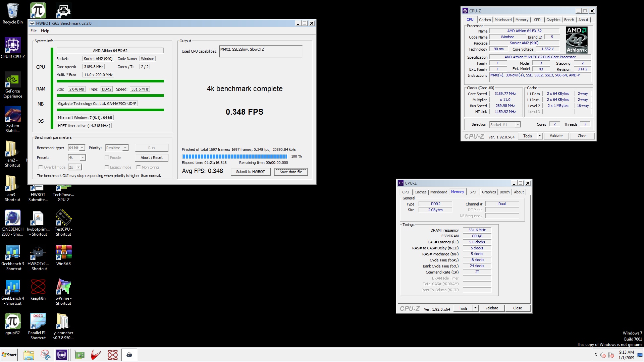The width and height of the screenshot is (644, 362).
Task: Open the am2 Shortcut folder icon
Action: click(13, 154)
